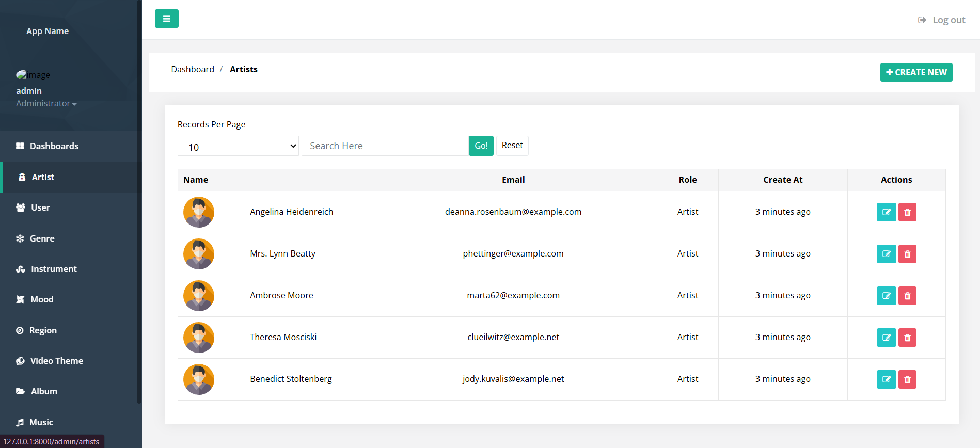Navigate to Video Theme in the sidebar
The height and width of the screenshot is (448, 980).
click(56, 361)
